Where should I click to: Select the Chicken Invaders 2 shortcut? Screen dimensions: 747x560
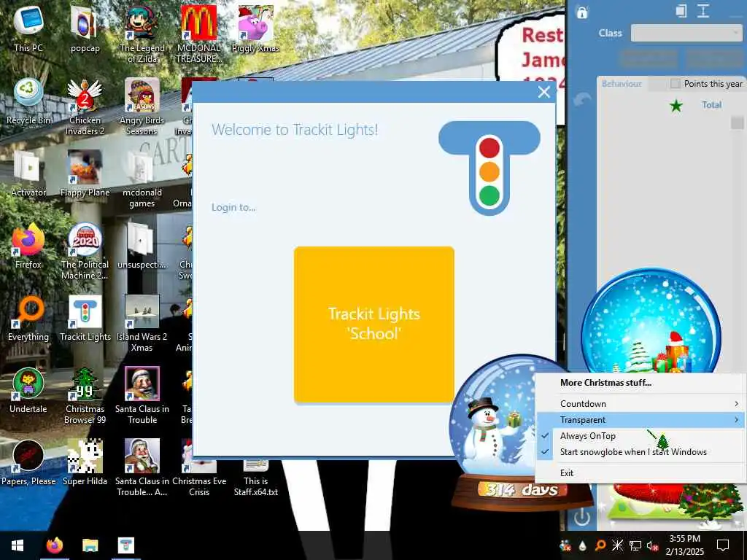[x=85, y=106]
